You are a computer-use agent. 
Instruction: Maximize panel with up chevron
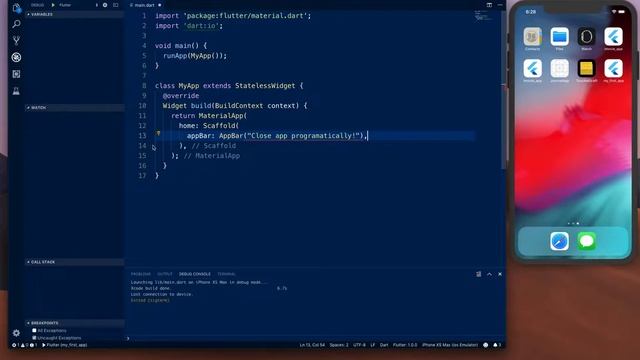pos(489,274)
